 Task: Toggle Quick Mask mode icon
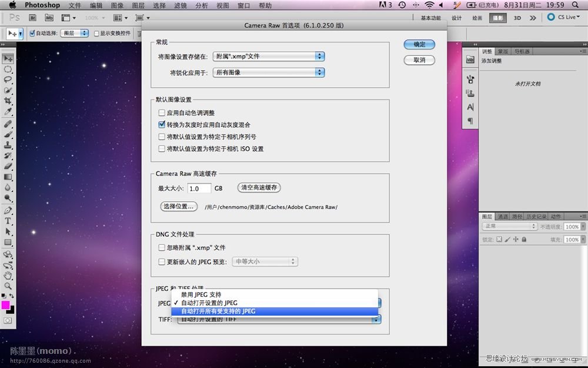pos(8,321)
